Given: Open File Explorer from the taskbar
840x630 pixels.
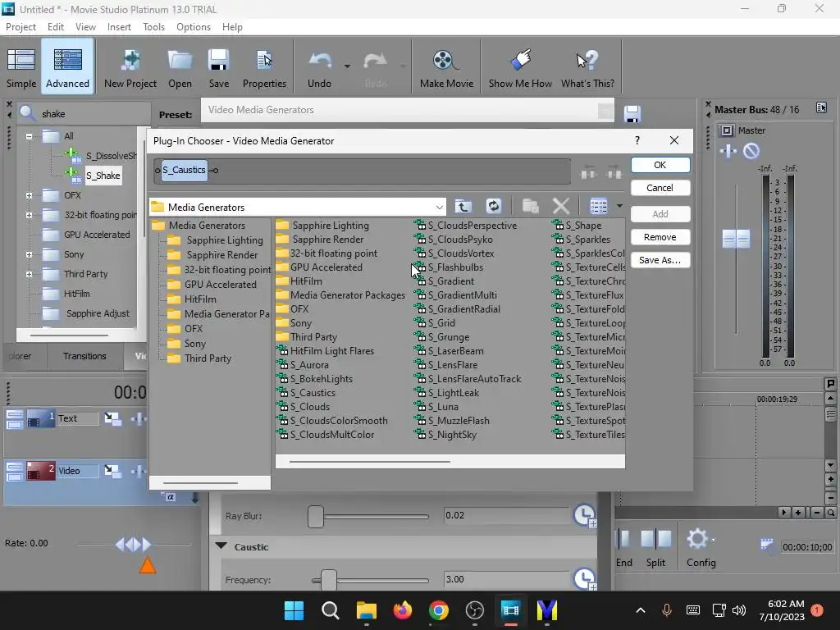Looking at the screenshot, I should click(367, 610).
